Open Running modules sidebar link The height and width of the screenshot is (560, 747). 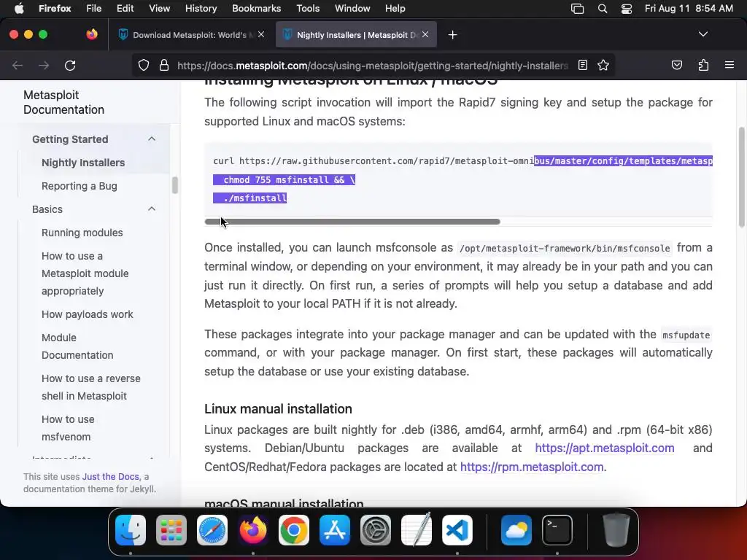pyautogui.click(x=82, y=233)
